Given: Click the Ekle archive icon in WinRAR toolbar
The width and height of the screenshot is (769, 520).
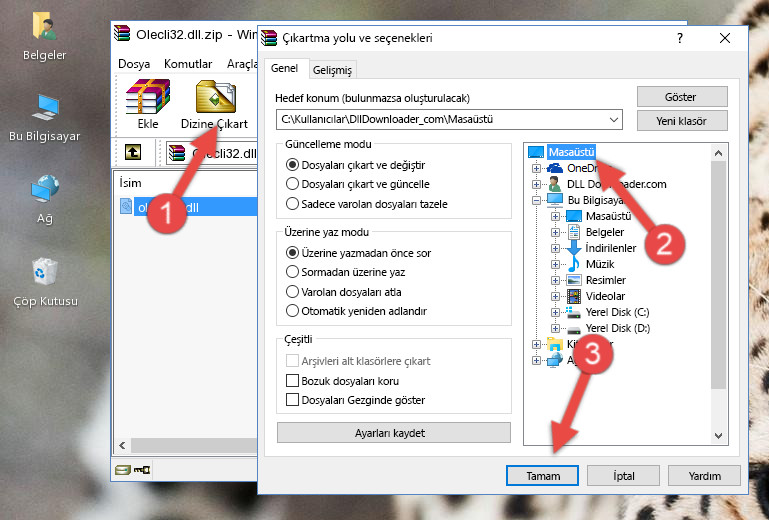Looking at the screenshot, I should point(148,97).
